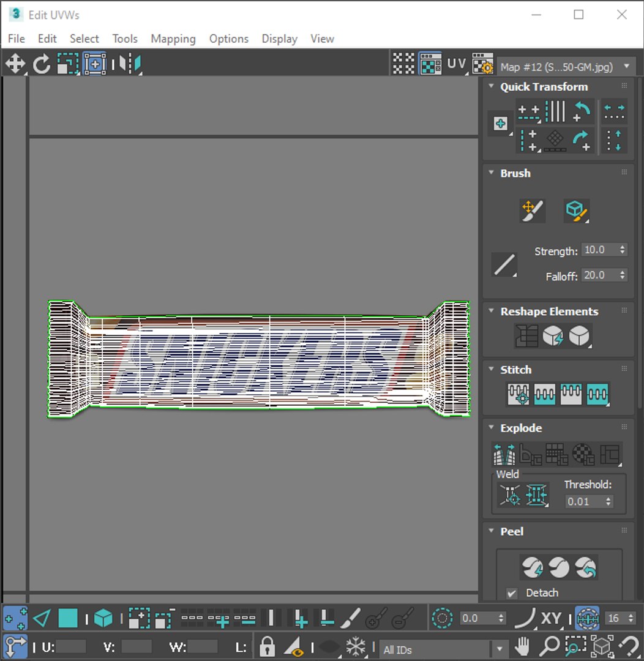
Task: Collapse the Peel rollout
Action: click(491, 531)
